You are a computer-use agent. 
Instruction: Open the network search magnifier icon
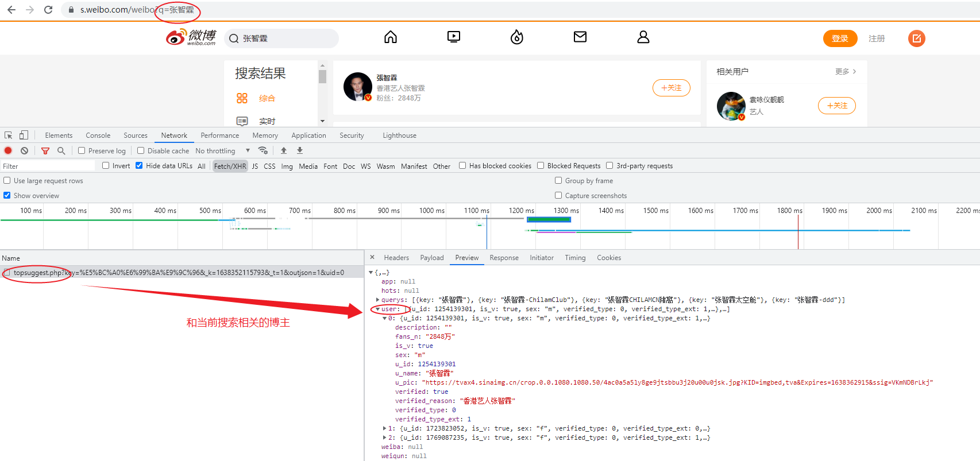tap(61, 151)
